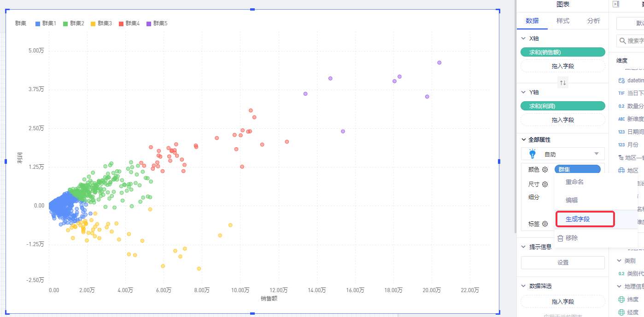The height and width of the screenshot is (317, 644).
Task: Switch to the 样式 tab
Action: coord(562,21)
